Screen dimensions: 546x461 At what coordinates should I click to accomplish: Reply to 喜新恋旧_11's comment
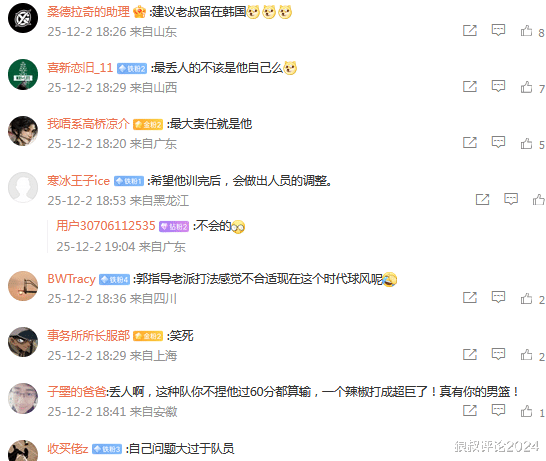[x=498, y=86]
